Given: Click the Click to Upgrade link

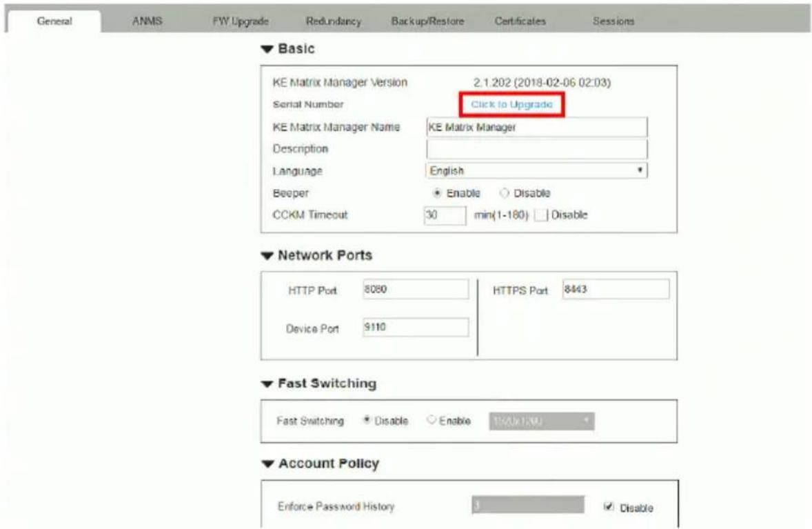Looking at the screenshot, I should [x=511, y=105].
